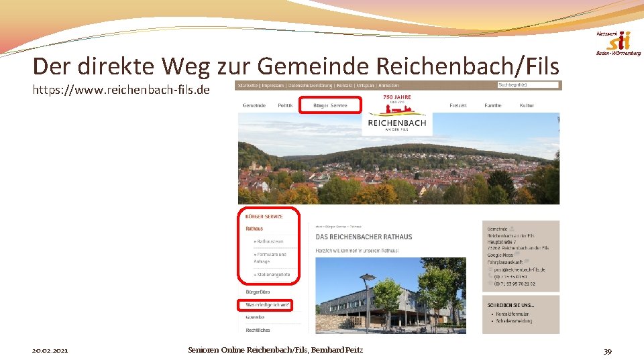Open the Politik main menu item
The height and width of the screenshot is (362, 644).
click(x=285, y=105)
